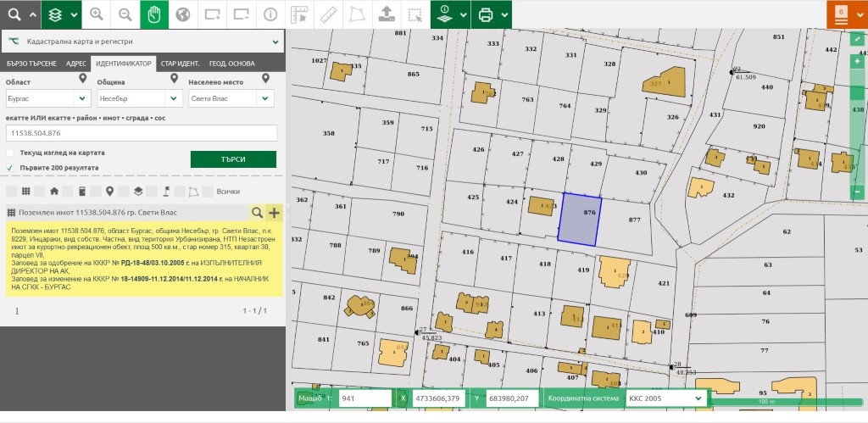The height and width of the screenshot is (423, 868).
Task: Click the upload export icon
Action: pos(386,14)
